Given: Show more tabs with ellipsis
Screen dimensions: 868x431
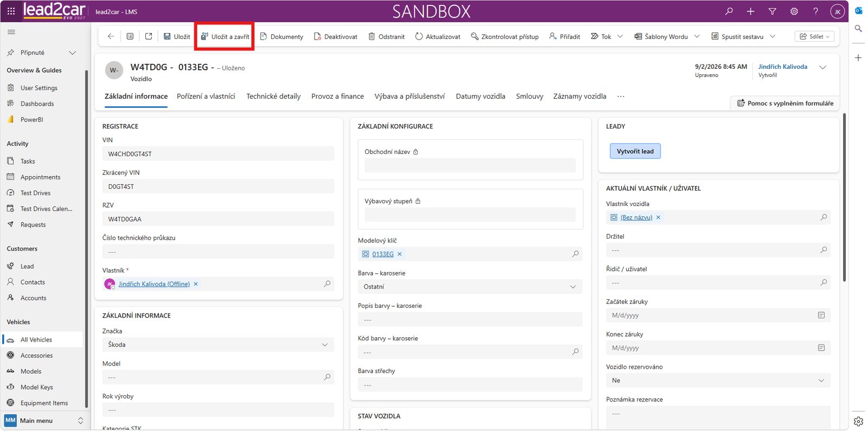Looking at the screenshot, I should 621,97.
